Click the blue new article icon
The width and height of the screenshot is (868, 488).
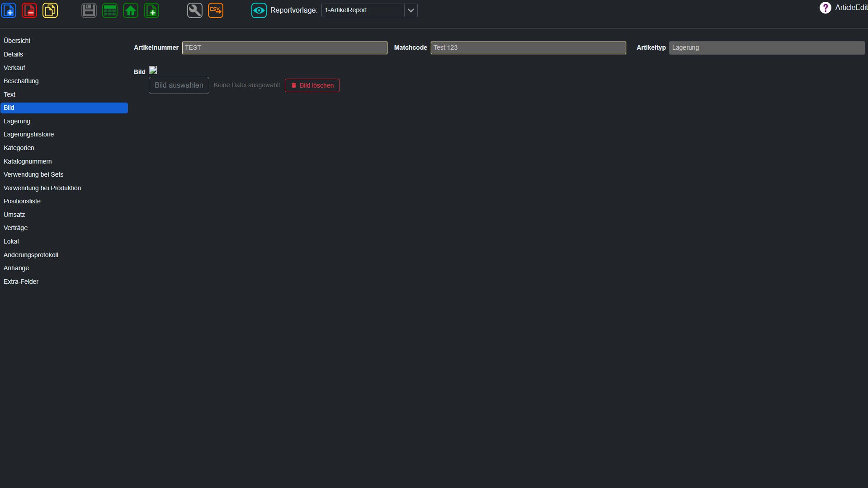(x=9, y=10)
